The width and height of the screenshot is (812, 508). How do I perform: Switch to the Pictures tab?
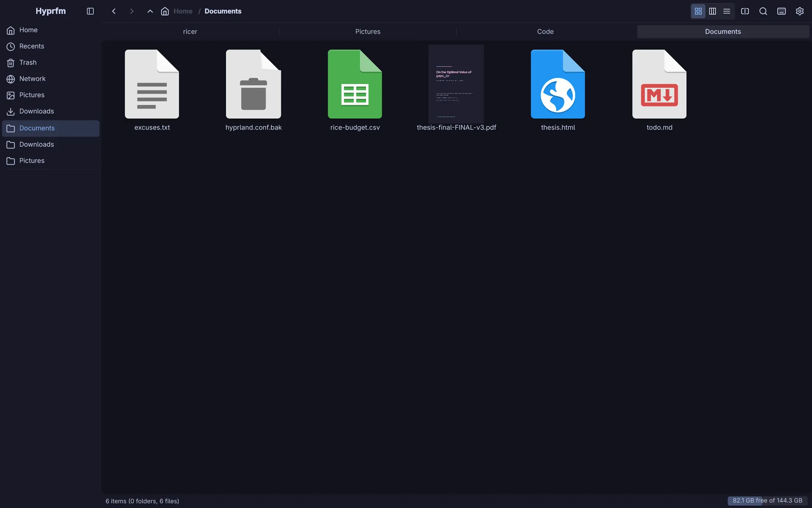[368, 32]
